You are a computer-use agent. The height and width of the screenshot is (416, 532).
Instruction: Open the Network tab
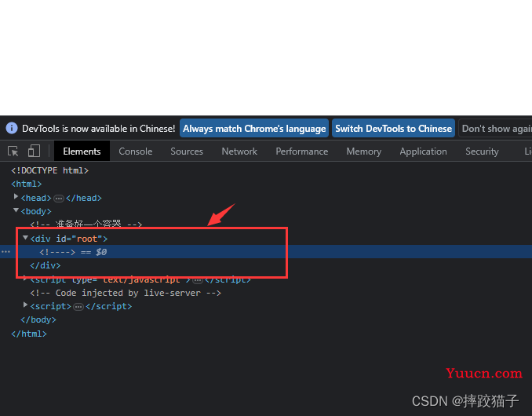point(239,151)
